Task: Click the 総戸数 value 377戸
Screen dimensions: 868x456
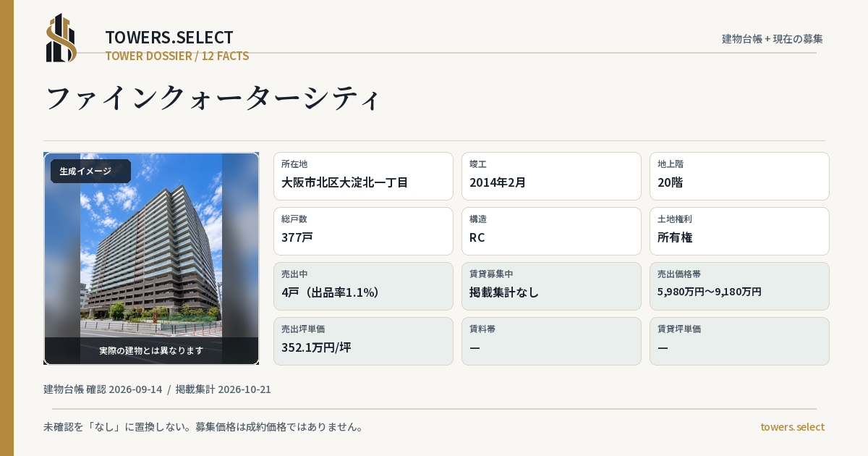Action: (297, 237)
